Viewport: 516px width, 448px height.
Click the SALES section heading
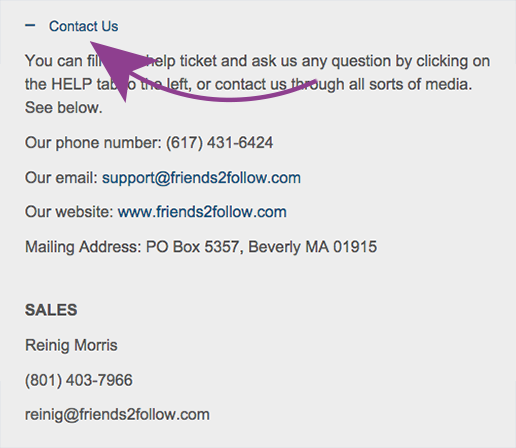coord(51,310)
